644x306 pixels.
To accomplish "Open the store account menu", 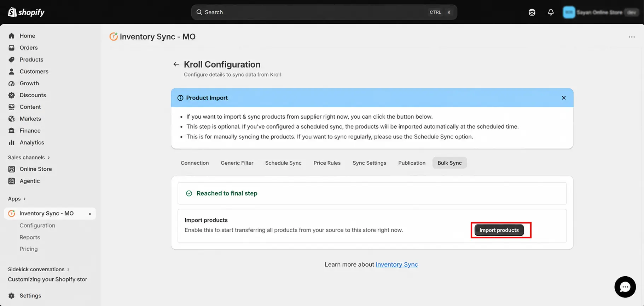I will tap(601, 12).
